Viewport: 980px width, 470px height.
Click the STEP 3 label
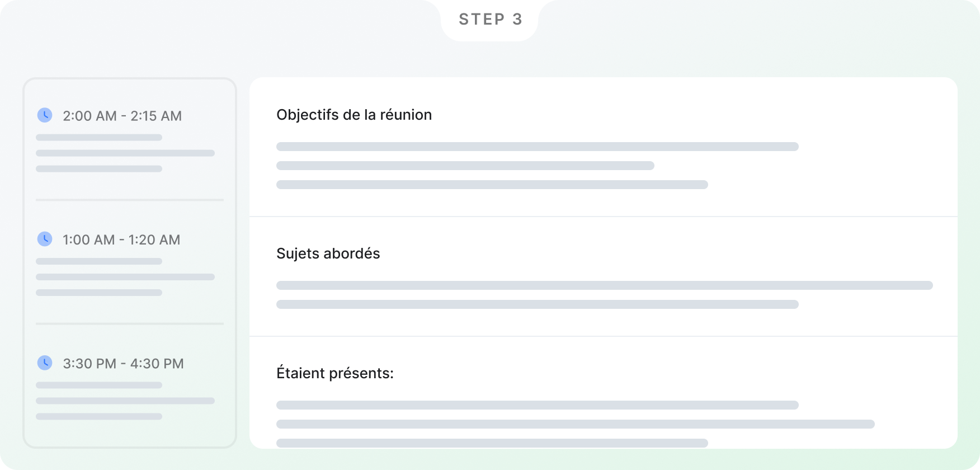491,19
